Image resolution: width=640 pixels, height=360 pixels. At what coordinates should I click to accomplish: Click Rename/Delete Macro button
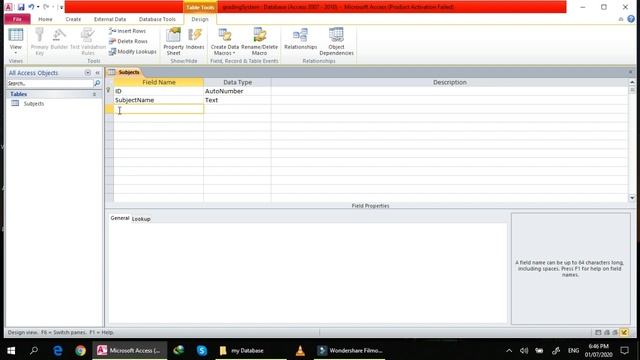click(260, 41)
